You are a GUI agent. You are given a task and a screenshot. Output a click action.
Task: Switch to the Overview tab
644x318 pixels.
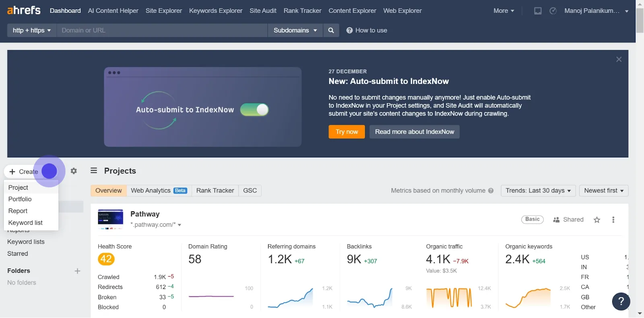[x=108, y=191]
